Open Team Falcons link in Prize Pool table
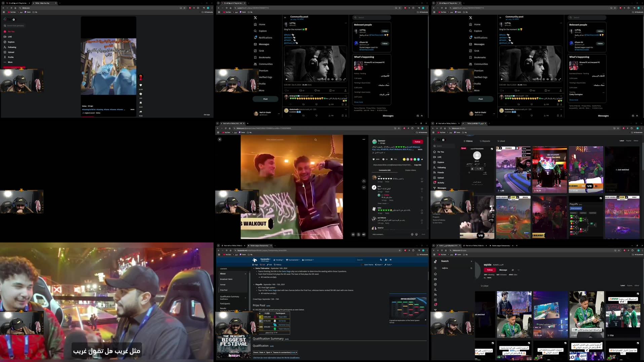This screenshot has height=362, width=644. coord(284,329)
